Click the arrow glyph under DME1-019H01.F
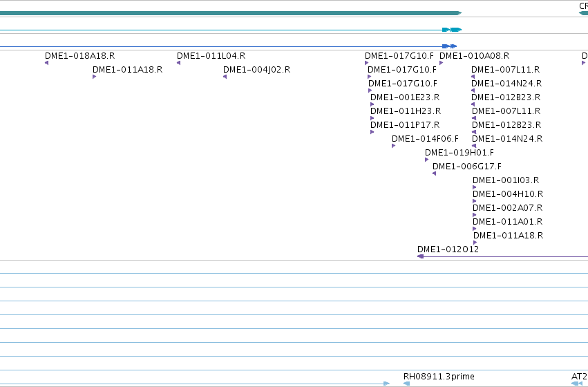Screen dimensions: 588x387 pos(427,160)
